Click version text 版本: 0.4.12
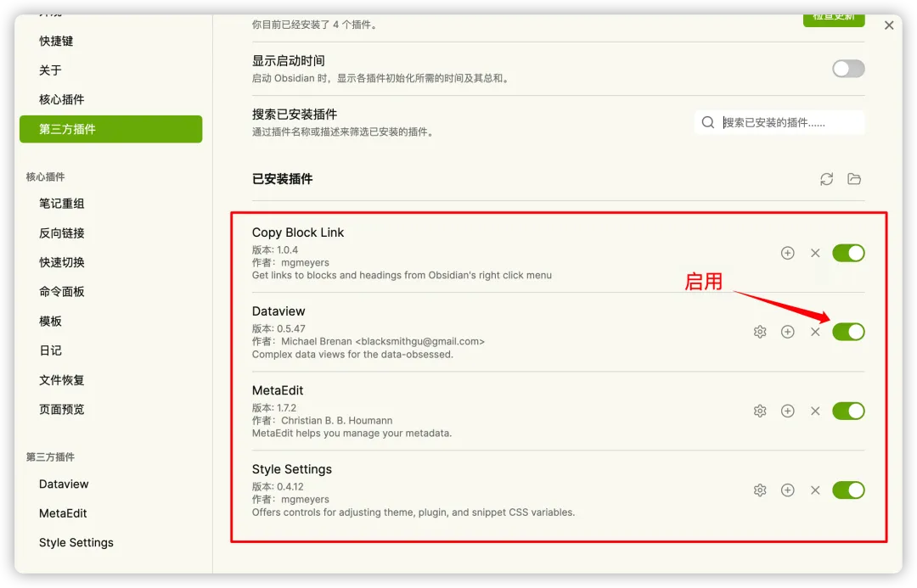The width and height of the screenshot is (917, 588). (278, 486)
